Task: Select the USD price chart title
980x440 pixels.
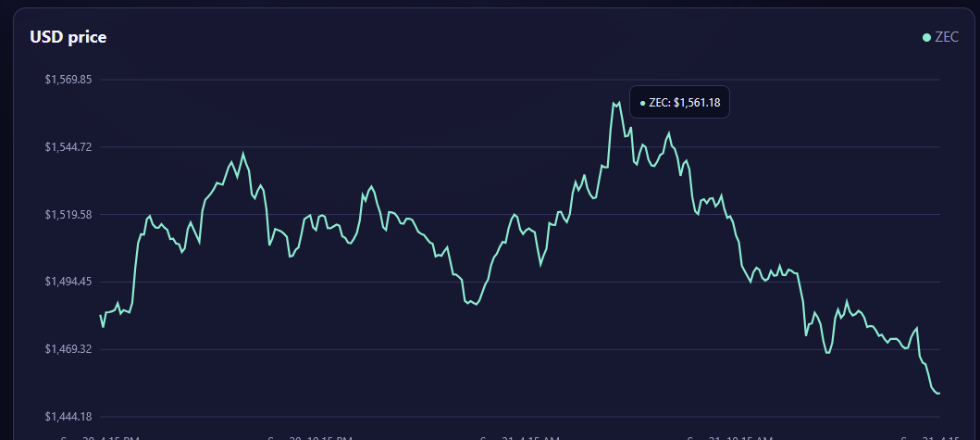Action: point(68,37)
